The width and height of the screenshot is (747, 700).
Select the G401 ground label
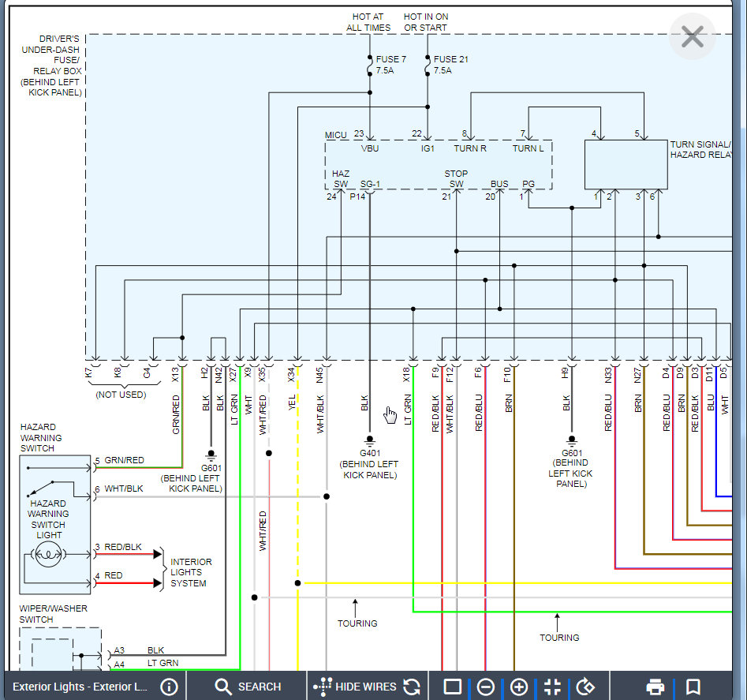click(x=370, y=453)
